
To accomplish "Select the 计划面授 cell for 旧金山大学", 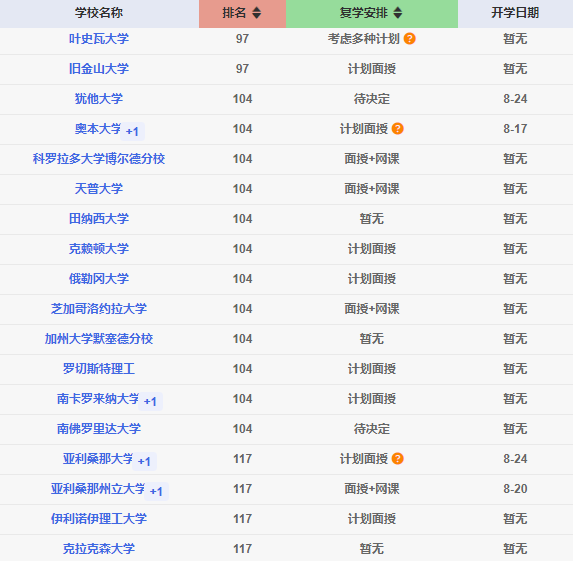I will tap(372, 68).
